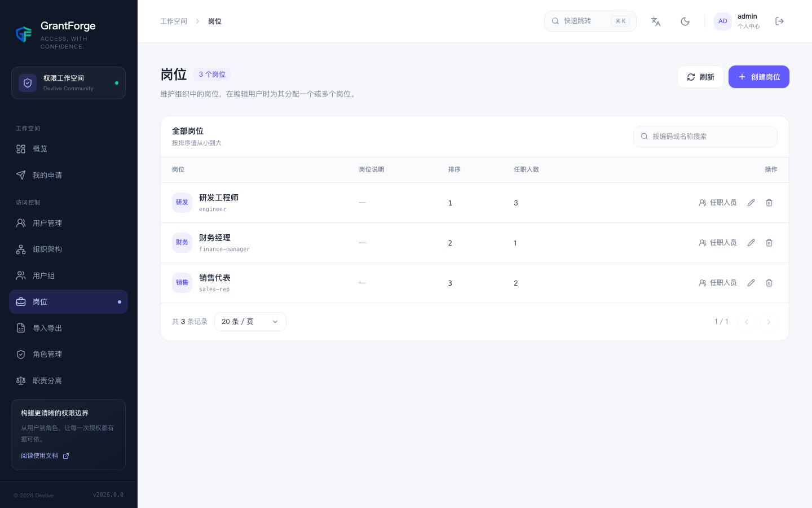View 任职人员 for 财务经理

pyautogui.click(x=718, y=243)
